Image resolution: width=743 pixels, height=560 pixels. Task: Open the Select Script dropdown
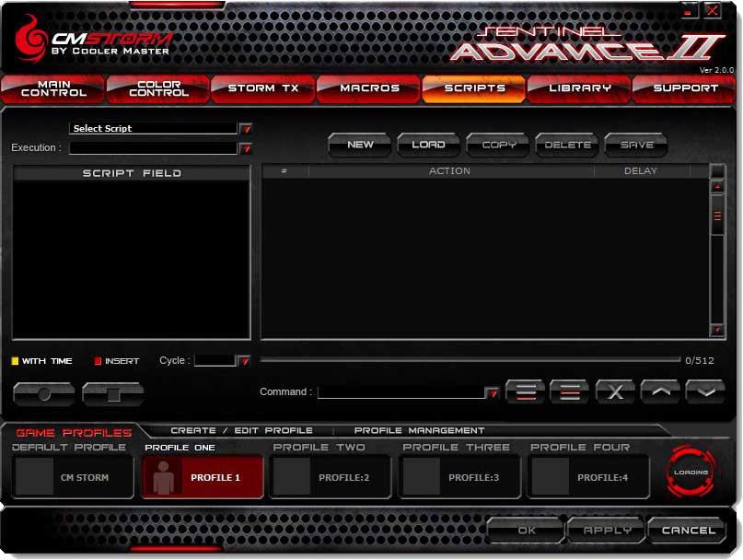click(246, 129)
